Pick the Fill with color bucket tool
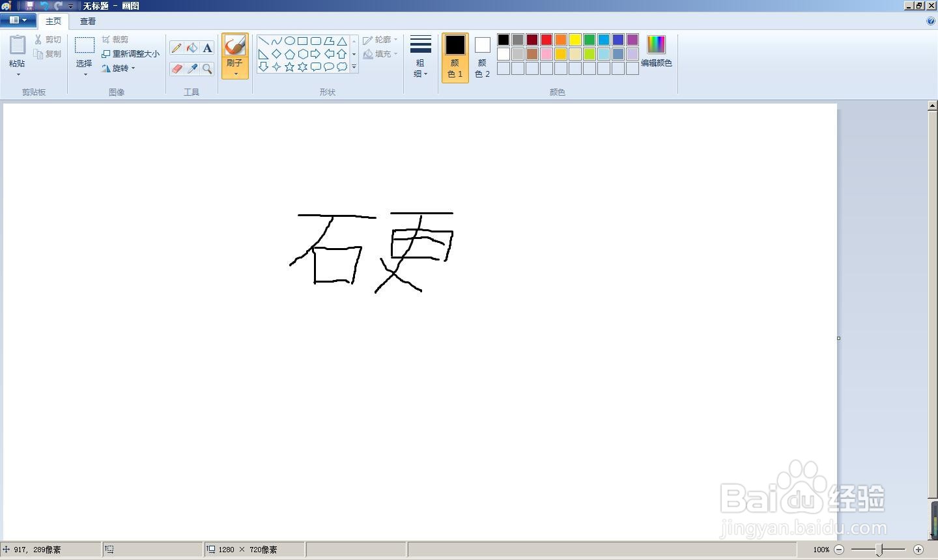This screenshot has height=560, width=938. click(x=192, y=48)
